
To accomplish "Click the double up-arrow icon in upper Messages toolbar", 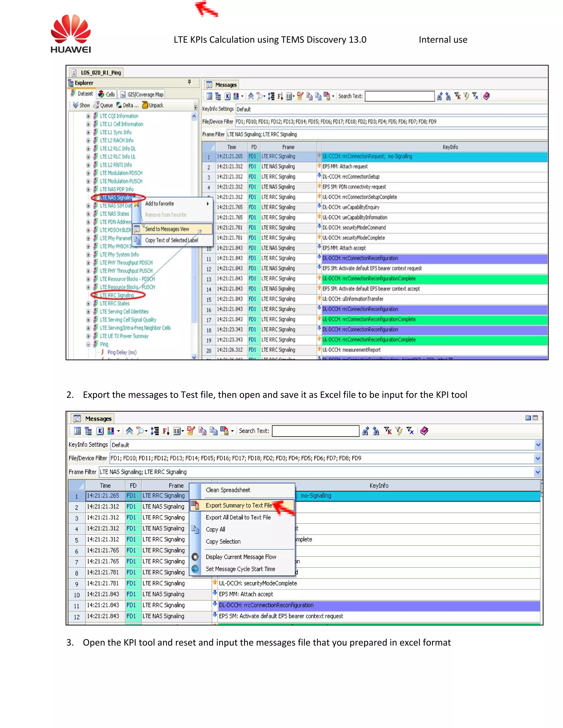I will [251, 96].
